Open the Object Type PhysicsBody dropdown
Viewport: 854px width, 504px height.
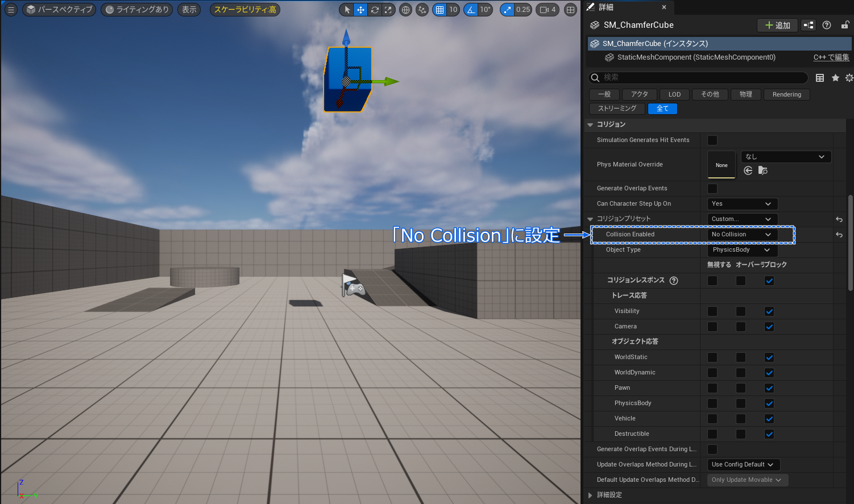tap(742, 250)
